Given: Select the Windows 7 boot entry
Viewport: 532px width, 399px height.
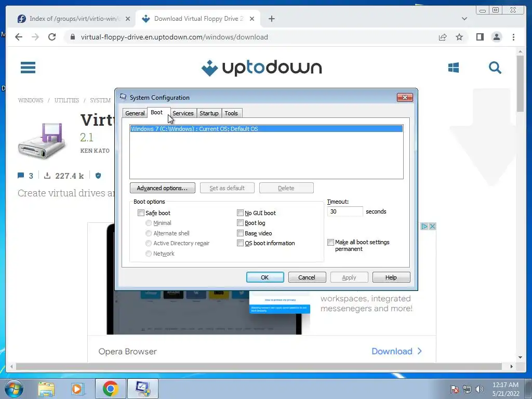Looking at the screenshot, I should pos(267,129).
